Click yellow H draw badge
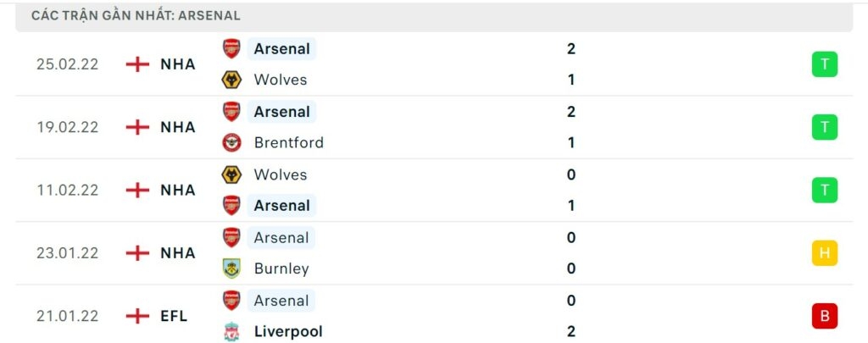This screenshot has height=343, width=868. click(x=824, y=253)
